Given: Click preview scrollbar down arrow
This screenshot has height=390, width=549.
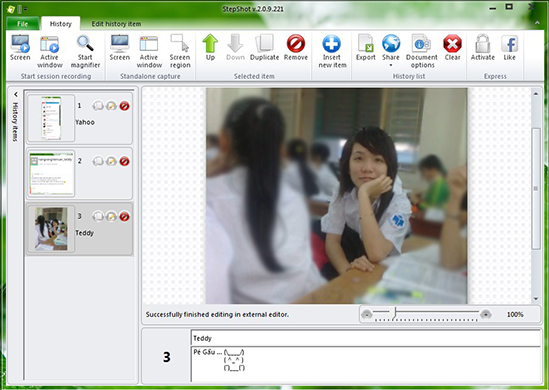Looking at the screenshot, I should [x=535, y=299].
